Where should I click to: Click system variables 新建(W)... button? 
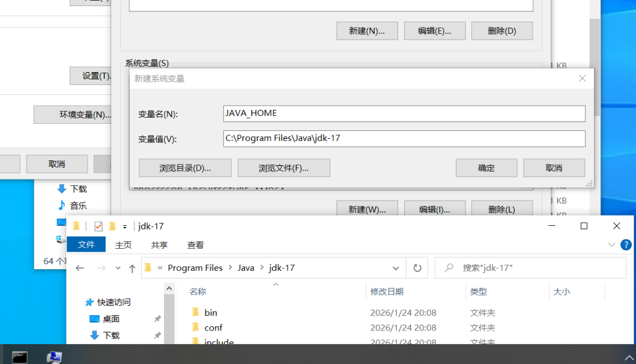coord(367,210)
